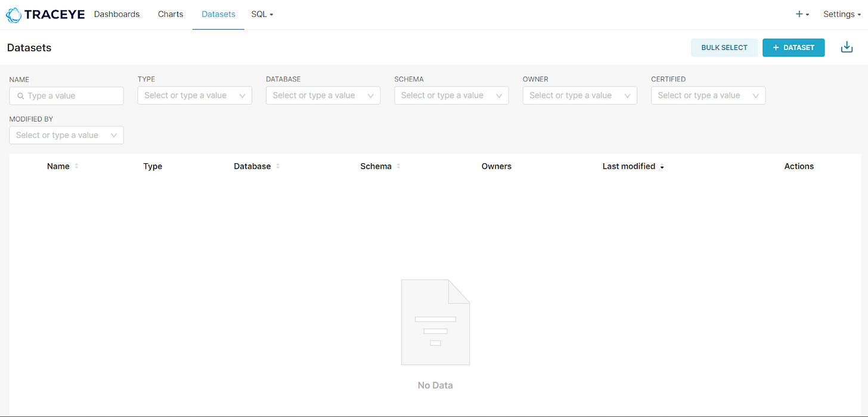
Task: Click the Database column header text
Action: tap(252, 166)
